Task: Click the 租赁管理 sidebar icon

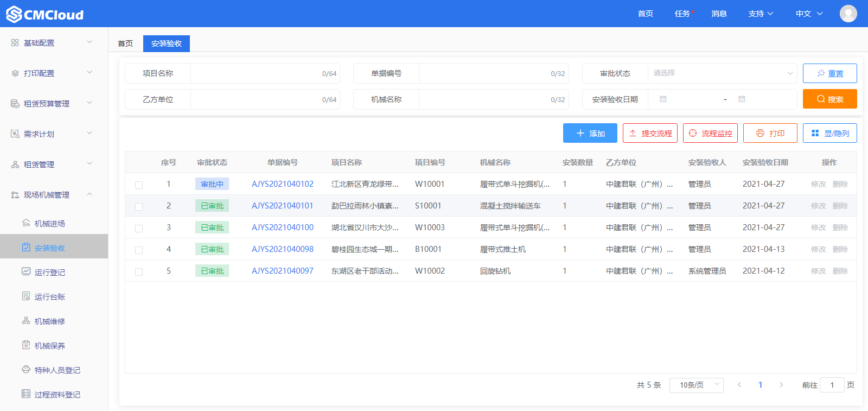Action: point(15,164)
